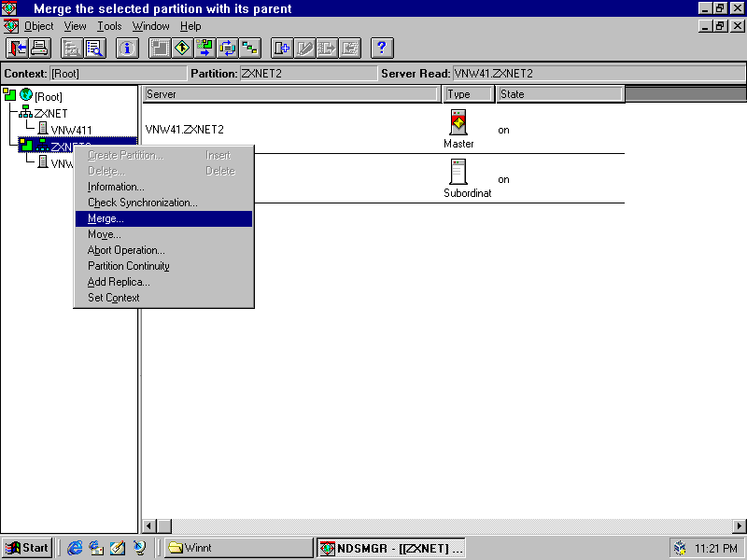Image resolution: width=747 pixels, height=560 pixels.
Task: Click the greyed pencil replica toolbar icon
Action: pos(304,49)
